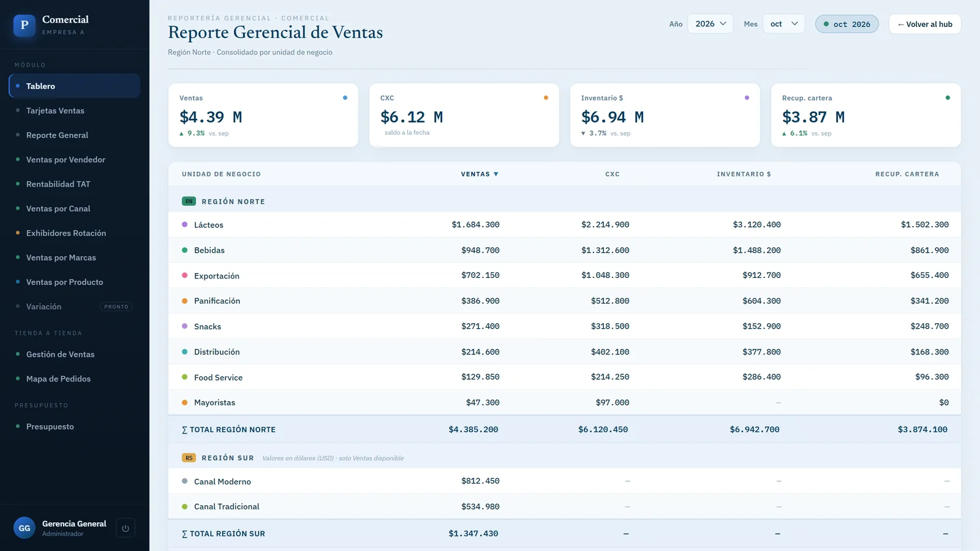Open Rentabilidad TAT in sidebar
Image resolution: width=980 pixels, height=551 pixels.
pos(74,184)
